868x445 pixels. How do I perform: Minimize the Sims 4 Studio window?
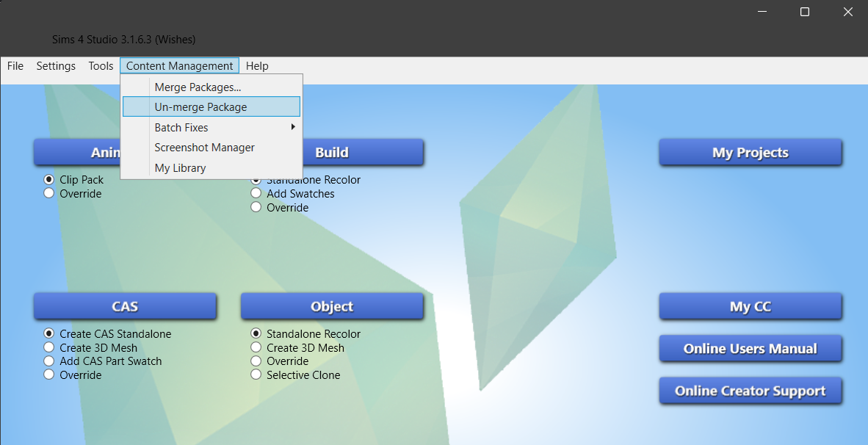coord(762,12)
